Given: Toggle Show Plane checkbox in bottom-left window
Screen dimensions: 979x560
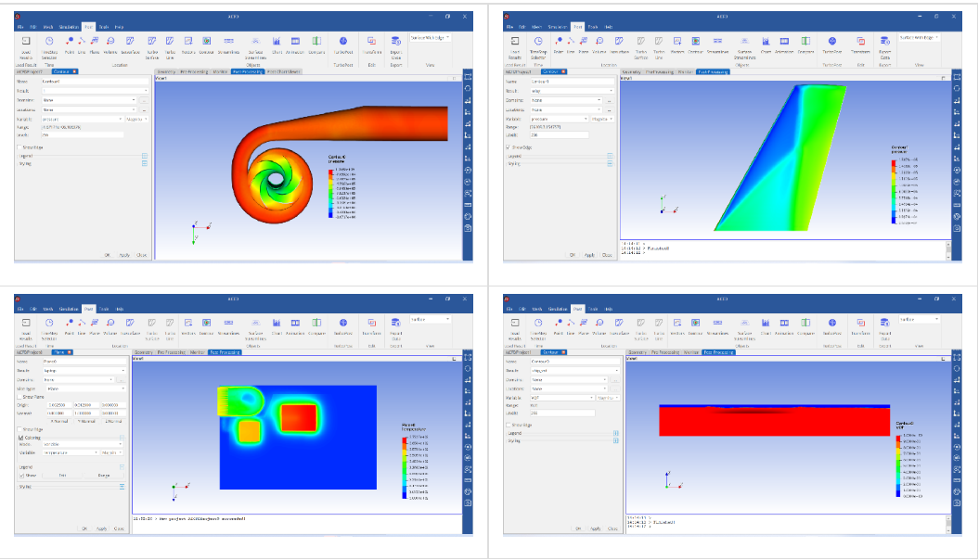Looking at the screenshot, I should [x=19, y=397].
